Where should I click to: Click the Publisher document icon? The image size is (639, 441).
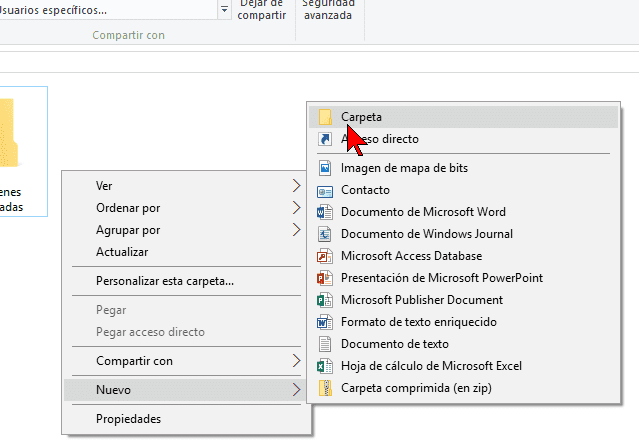click(x=323, y=300)
